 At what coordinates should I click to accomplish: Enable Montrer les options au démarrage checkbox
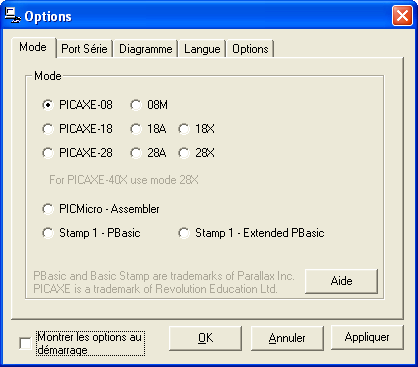pos(25,343)
